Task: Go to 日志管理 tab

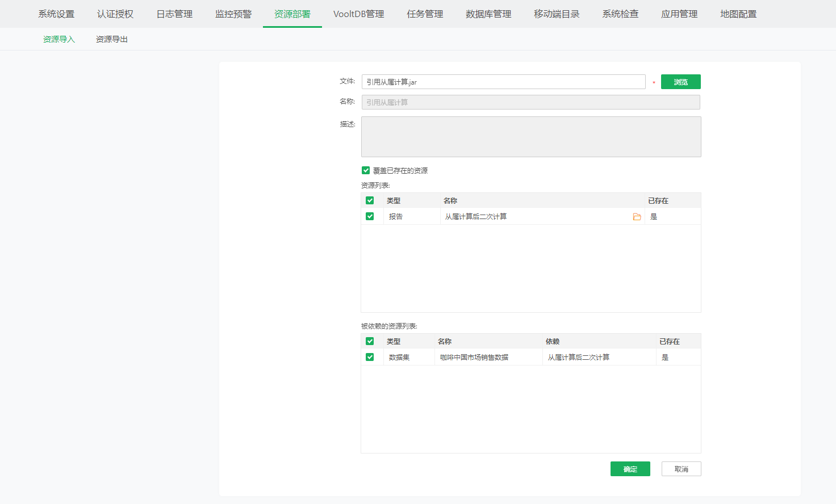Action: [x=174, y=14]
